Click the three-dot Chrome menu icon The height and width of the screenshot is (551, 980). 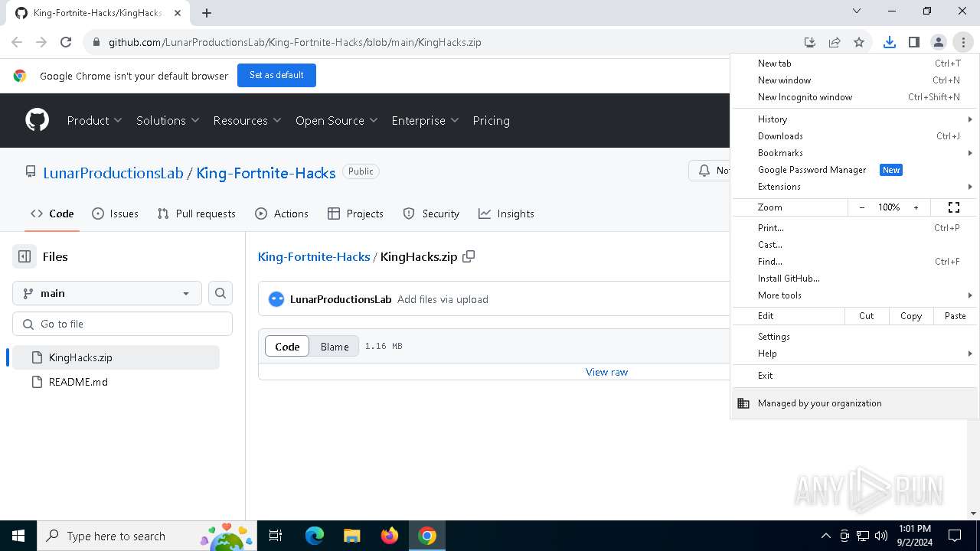coord(963,42)
